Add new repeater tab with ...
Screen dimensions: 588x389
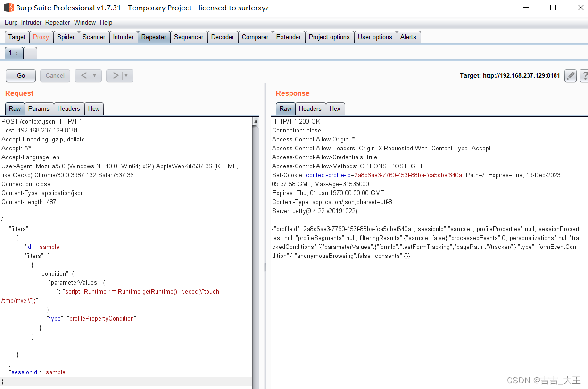(30, 54)
